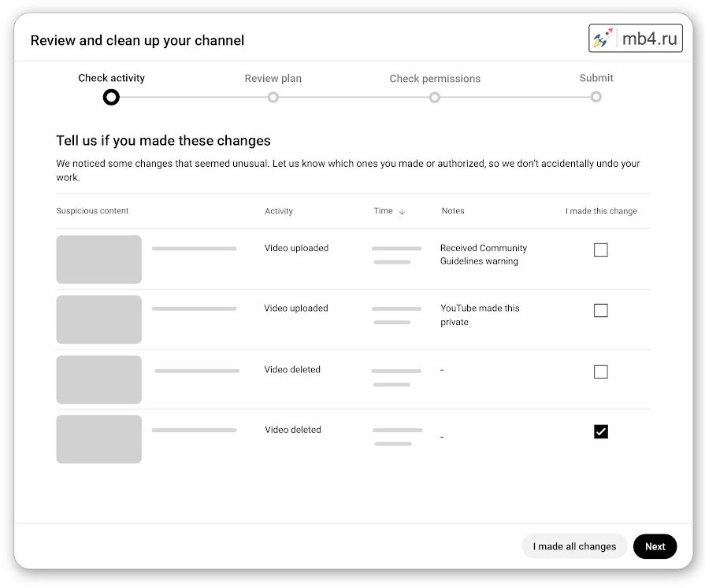The image size is (705, 588).
Task: Click the 'Submit' step label
Action: point(596,78)
